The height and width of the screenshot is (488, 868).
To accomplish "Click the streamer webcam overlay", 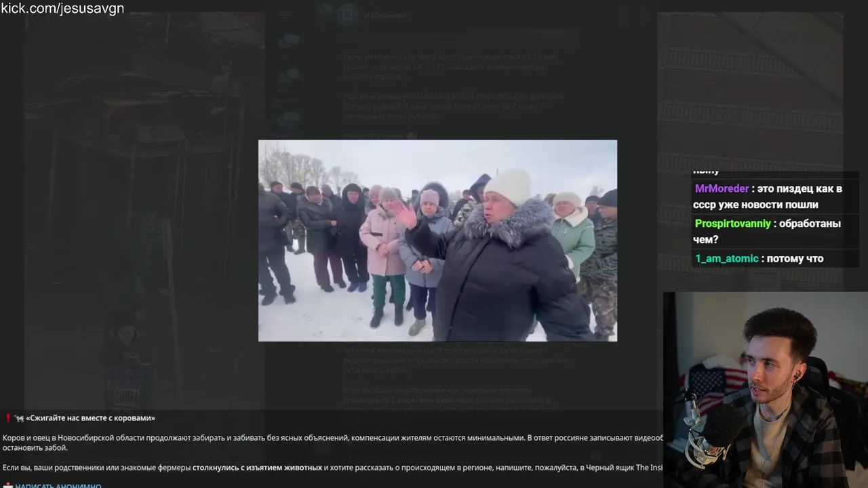I will (766, 390).
